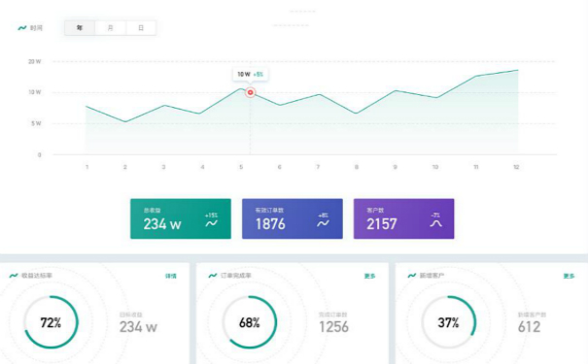Open the purple '2157' customers card

pyautogui.click(x=403, y=218)
